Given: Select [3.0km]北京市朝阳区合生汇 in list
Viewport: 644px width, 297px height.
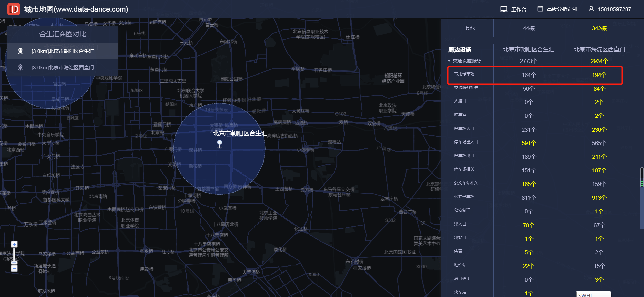Looking at the screenshot, I should pos(63,51).
